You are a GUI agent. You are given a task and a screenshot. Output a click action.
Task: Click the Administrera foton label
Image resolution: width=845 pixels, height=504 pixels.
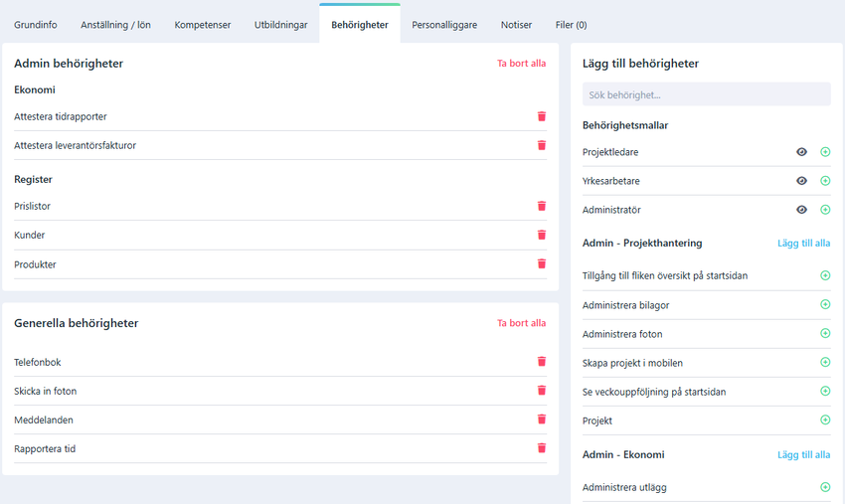(622, 334)
